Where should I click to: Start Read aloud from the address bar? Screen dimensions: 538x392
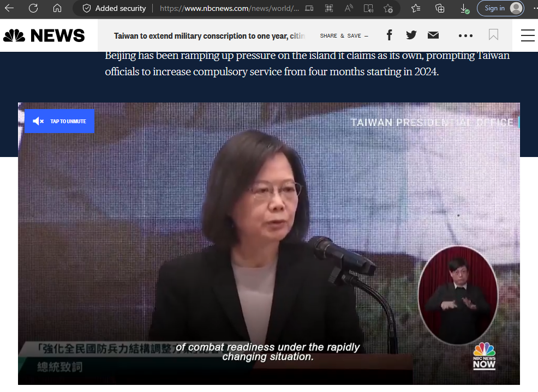[x=349, y=8]
